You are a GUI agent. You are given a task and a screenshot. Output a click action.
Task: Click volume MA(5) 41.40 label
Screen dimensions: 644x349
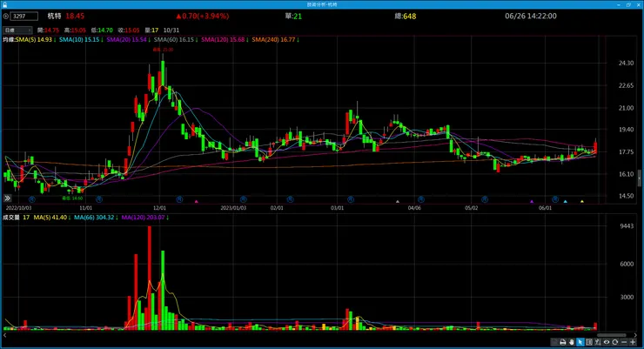52,218
